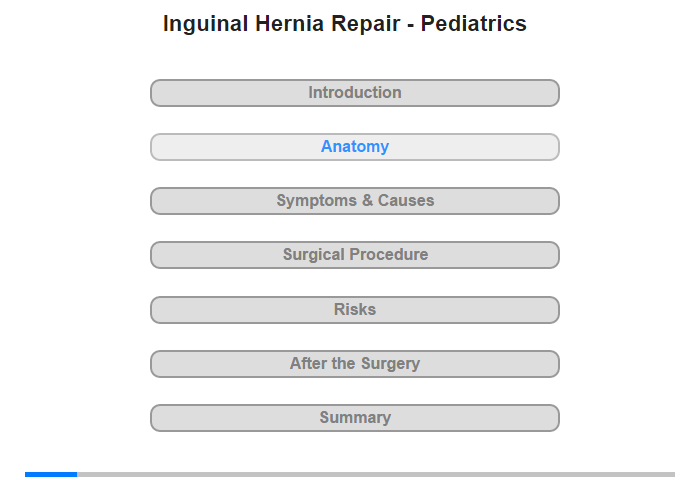The height and width of the screenshot is (480, 700).
Task: Click the gray unfilled progress bar track
Action: point(376,474)
